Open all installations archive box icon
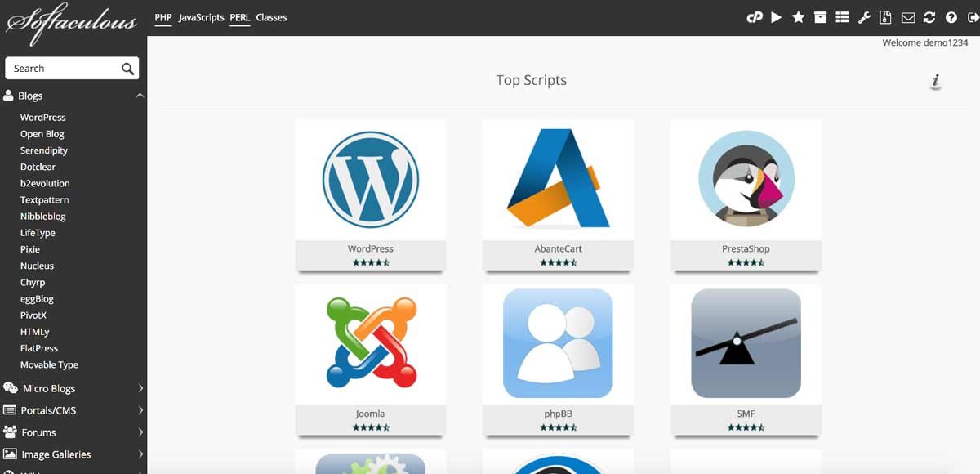This screenshot has height=474, width=980. 821,17
